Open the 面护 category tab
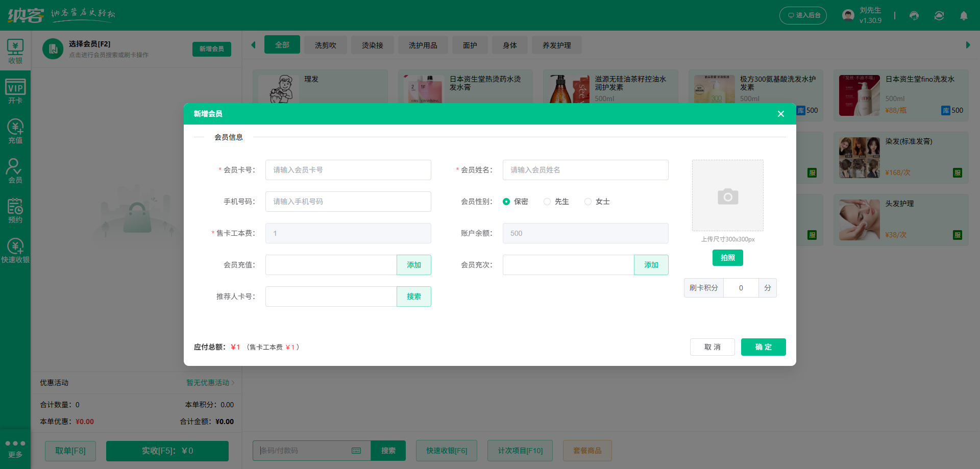Image resolution: width=980 pixels, height=469 pixels. (470, 45)
